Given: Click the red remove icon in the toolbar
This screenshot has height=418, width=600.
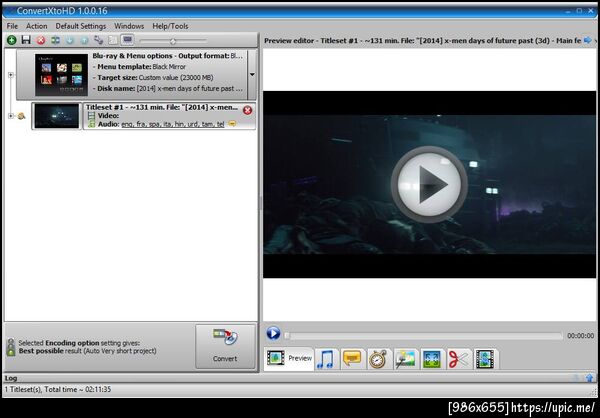Looking at the screenshot, I should tap(41, 40).
